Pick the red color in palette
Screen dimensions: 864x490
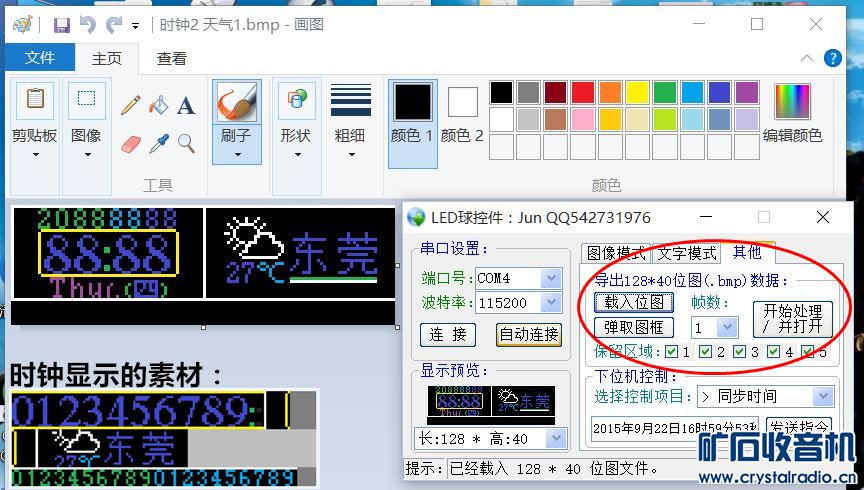point(582,93)
